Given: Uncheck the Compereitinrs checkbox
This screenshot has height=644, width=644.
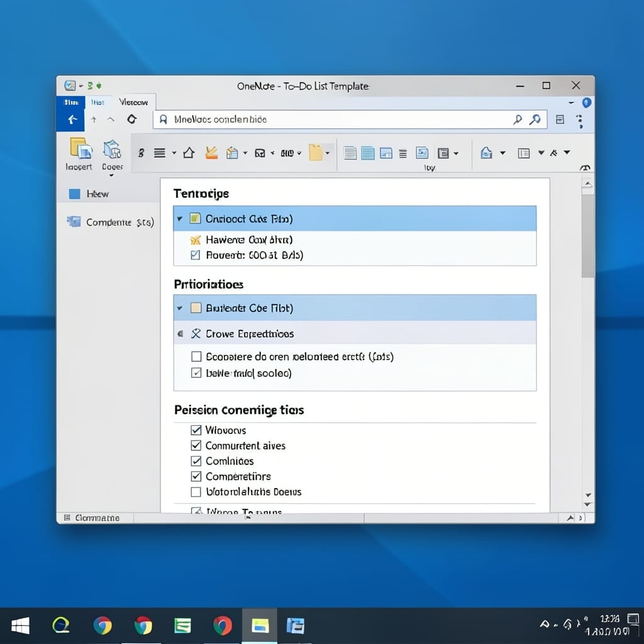Looking at the screenshot, I should 196,476.
